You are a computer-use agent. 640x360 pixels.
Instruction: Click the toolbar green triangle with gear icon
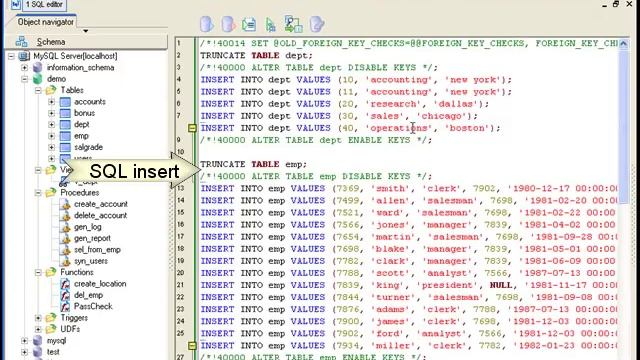pos(270,25)
